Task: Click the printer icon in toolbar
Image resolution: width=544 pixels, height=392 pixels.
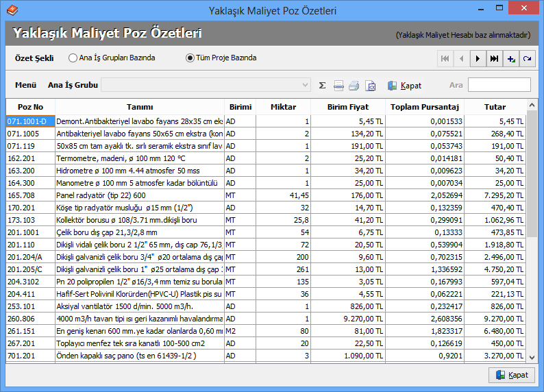Action: (354, 86)
